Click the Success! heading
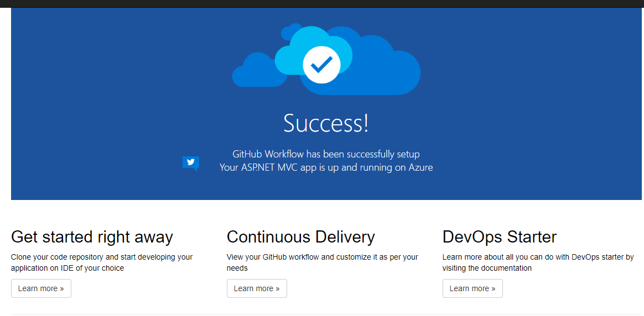 coord(326,123)
